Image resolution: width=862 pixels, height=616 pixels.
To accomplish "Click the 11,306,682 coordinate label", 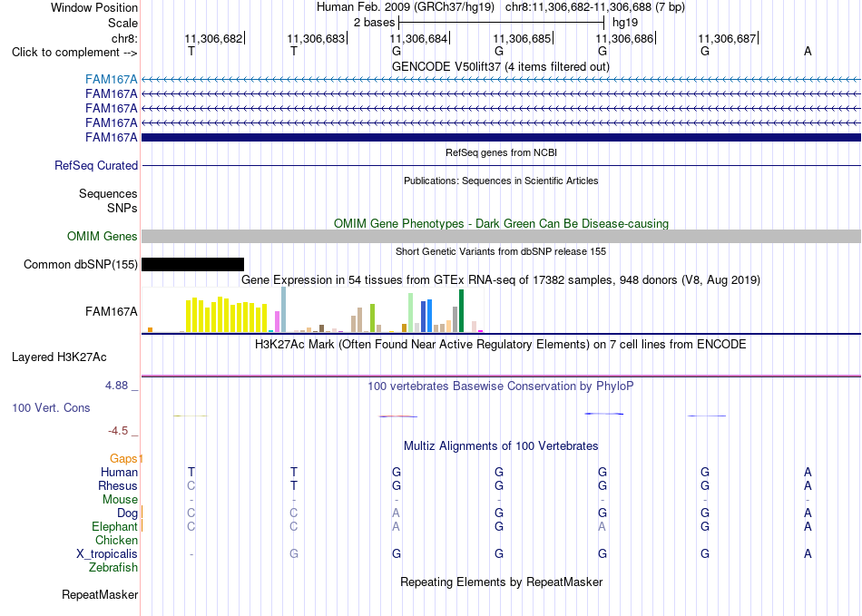I will pos(213,38).
